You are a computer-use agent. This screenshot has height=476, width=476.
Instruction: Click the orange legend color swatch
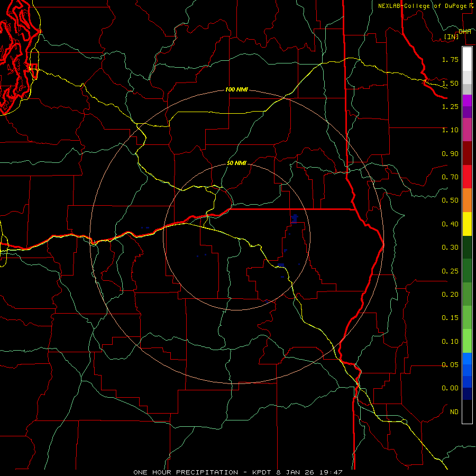467,200
